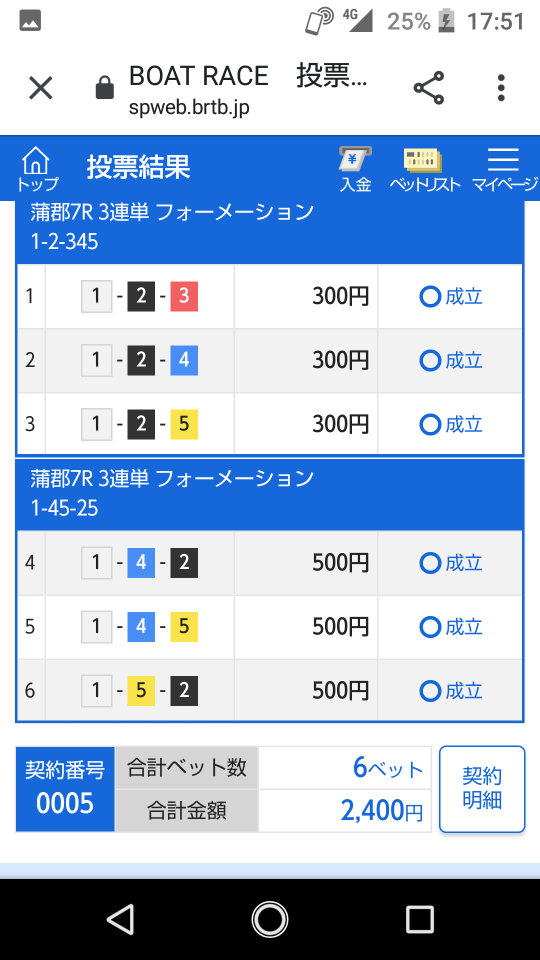The image size is (540, 960).
Task: Tap the Android back navigation button
Action: (x=120, y=919)
